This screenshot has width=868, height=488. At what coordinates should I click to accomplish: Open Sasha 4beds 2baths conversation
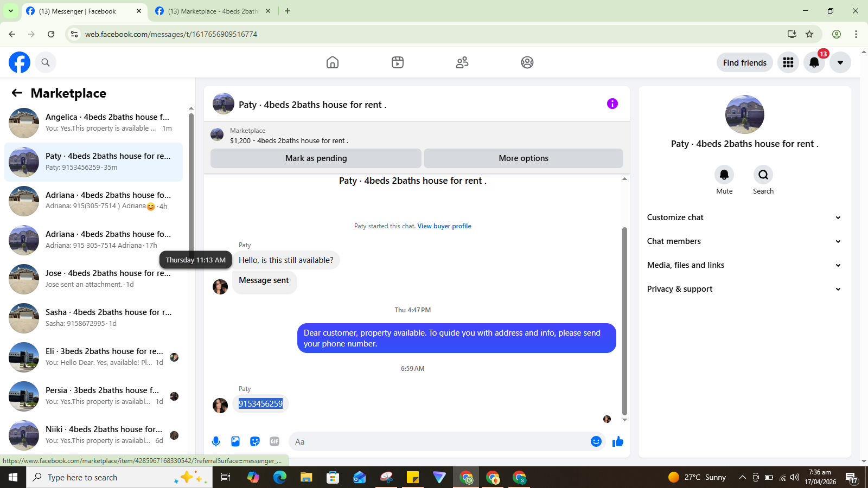[93, 318]
